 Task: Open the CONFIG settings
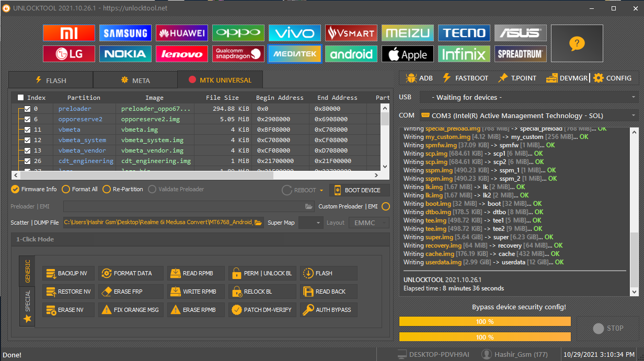pos(613,78)
